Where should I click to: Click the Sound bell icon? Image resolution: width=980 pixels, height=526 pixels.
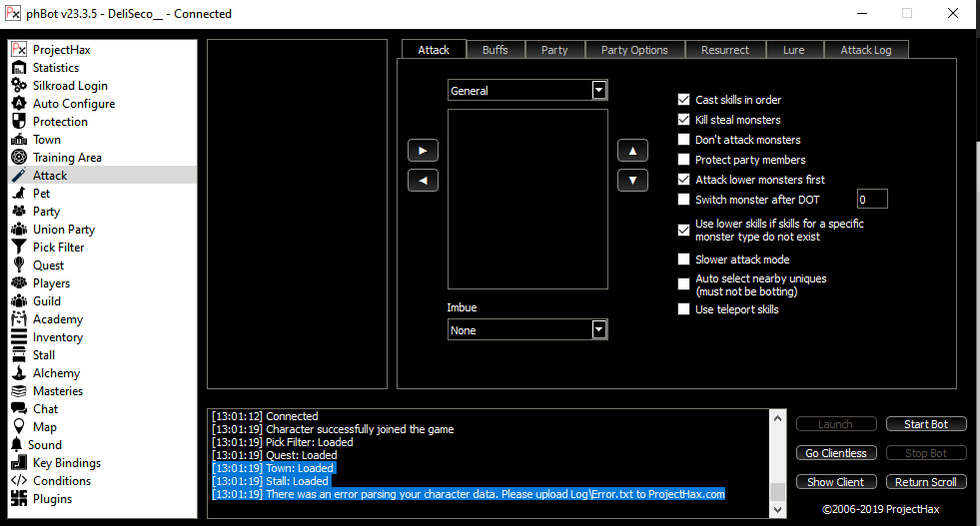click(18, 445)
